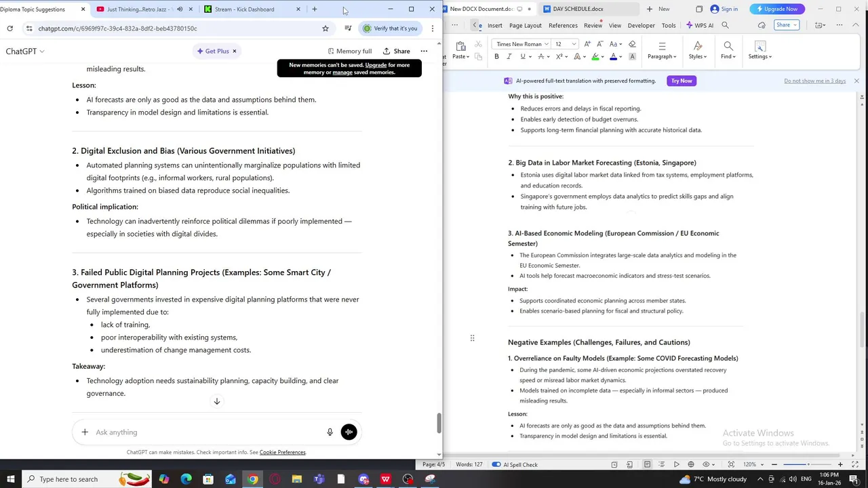Screen dimensions: 868x488
Task: Open the Times New Roman font dropdown
Action: coord(547,44)
